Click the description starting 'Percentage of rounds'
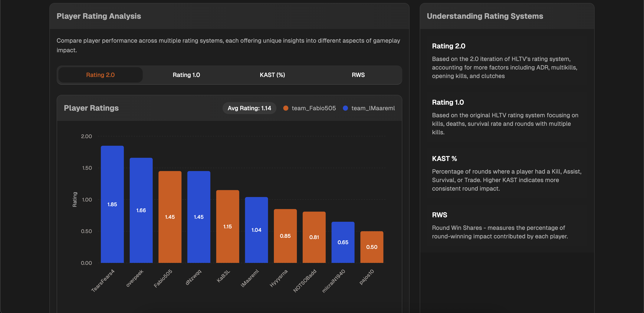This screenshot has height=313, width=644. (x=506, y=180)
